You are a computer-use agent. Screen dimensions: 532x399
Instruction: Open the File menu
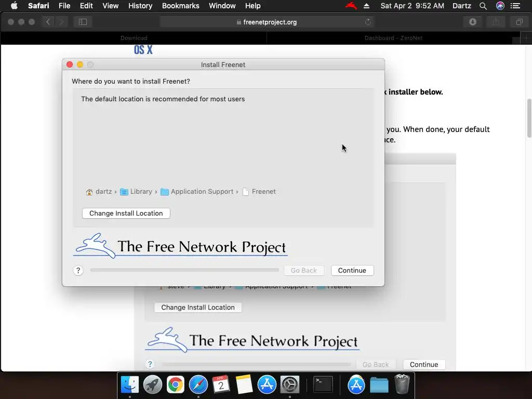pos(64,6)
